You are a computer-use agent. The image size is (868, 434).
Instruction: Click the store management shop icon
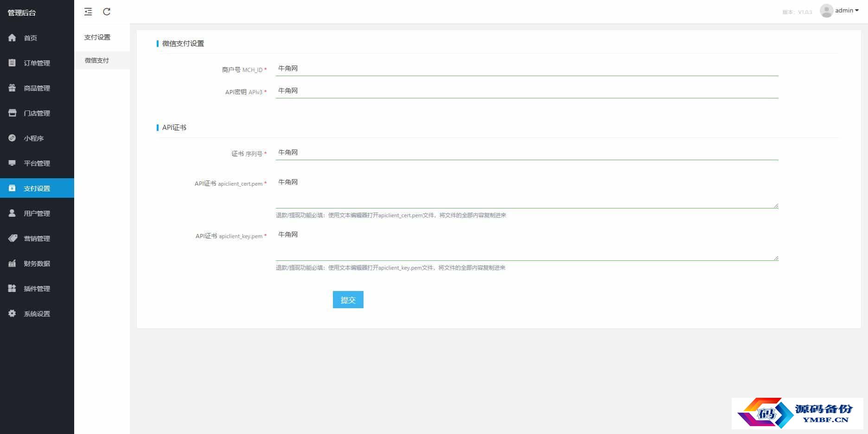pos(12,113)
